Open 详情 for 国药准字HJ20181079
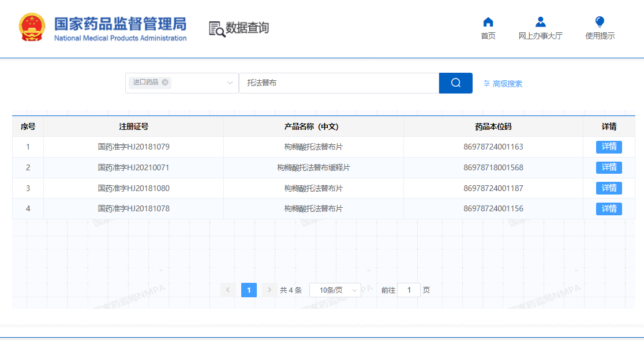This screenshot has width=644, height=340. [x=609, y=147]
